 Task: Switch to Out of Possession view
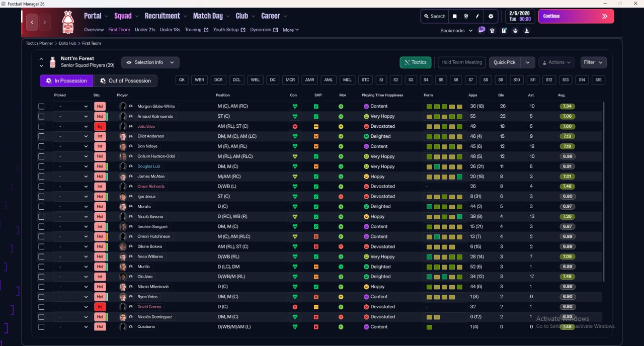[x=126, y=81]
